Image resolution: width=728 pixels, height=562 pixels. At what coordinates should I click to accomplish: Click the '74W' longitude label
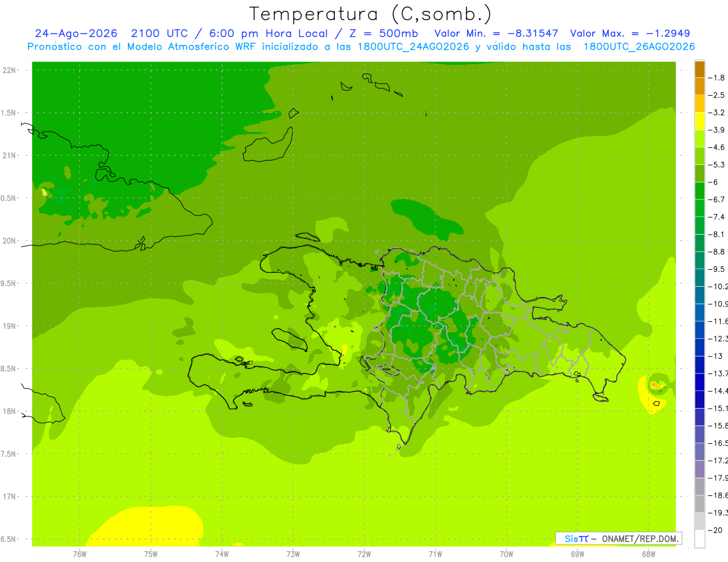(x=222, y=554)
